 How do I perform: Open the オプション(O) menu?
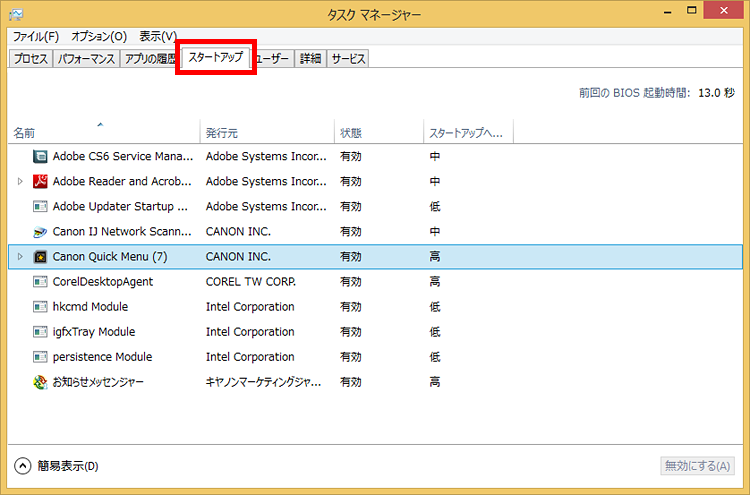click(99, 36)
